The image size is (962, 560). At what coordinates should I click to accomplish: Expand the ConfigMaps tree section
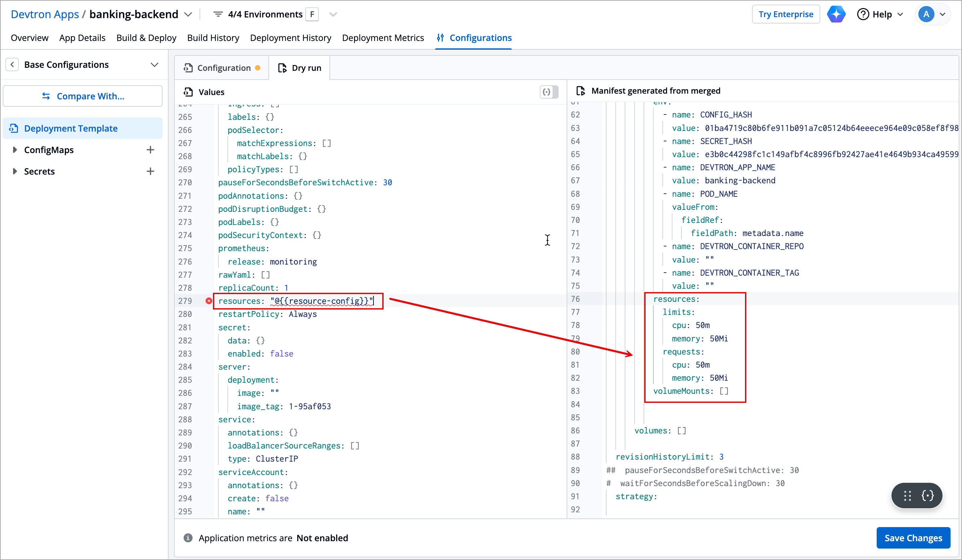point(14,150)
